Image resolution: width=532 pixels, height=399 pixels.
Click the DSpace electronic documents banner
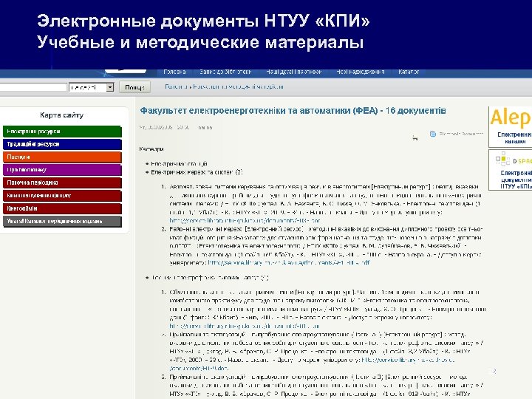point(510,170)
